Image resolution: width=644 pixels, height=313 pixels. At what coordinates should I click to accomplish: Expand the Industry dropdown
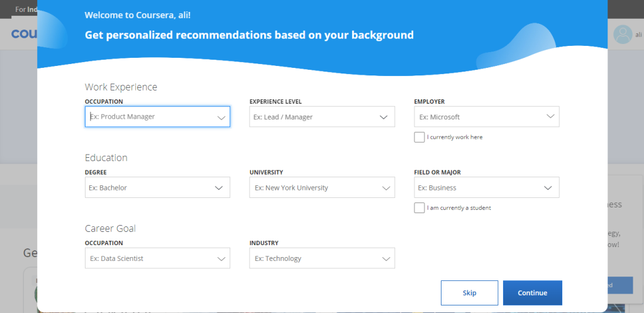(322, 258)
